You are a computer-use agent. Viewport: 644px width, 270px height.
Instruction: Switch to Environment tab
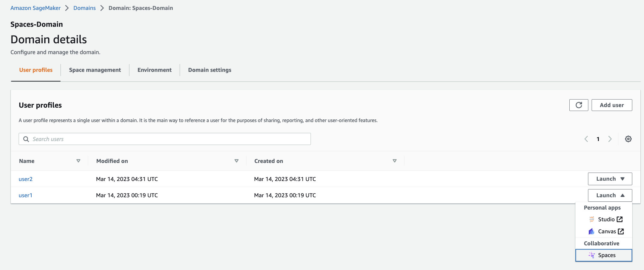click(x=154, y=70)
